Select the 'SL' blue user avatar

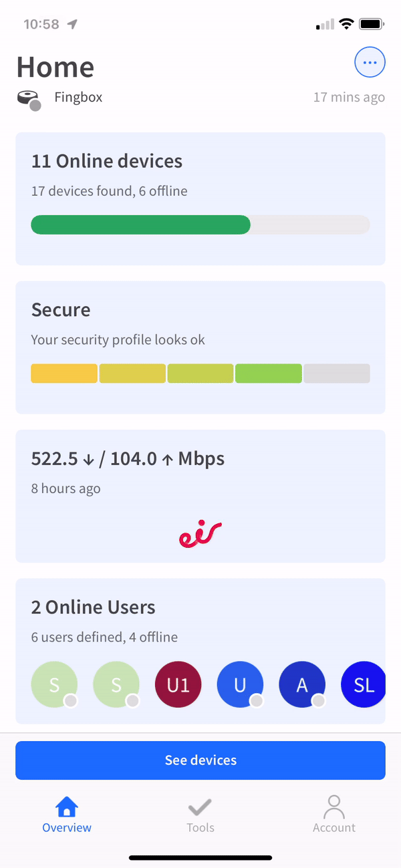tap(363, 684)
